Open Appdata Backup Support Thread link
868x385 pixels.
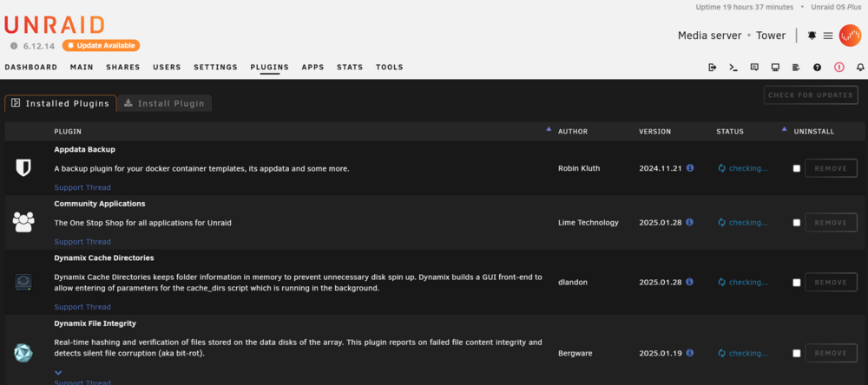pos(82,187)
